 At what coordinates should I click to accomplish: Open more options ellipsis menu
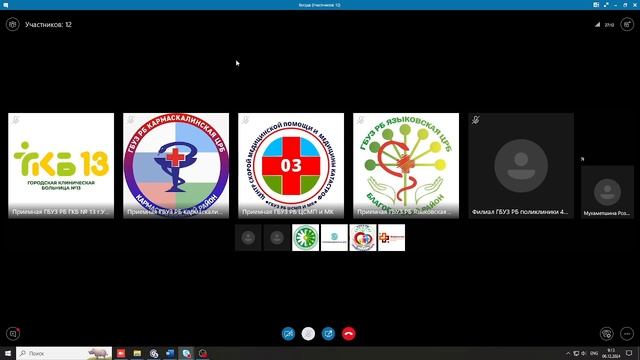click(627, 333)
